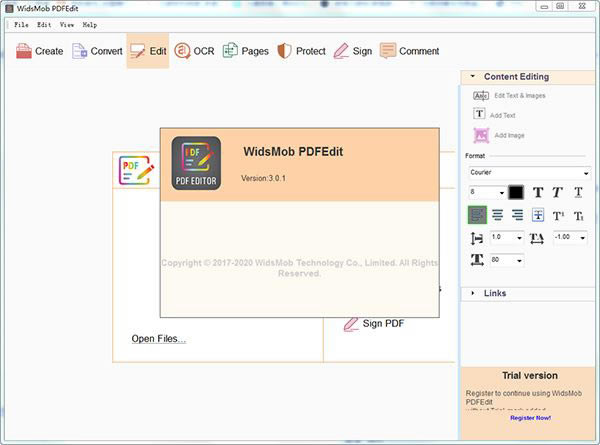The height and width of the screenshot is (445, 600).
Task: Open the File menu
Action: [x=21, y=24]
